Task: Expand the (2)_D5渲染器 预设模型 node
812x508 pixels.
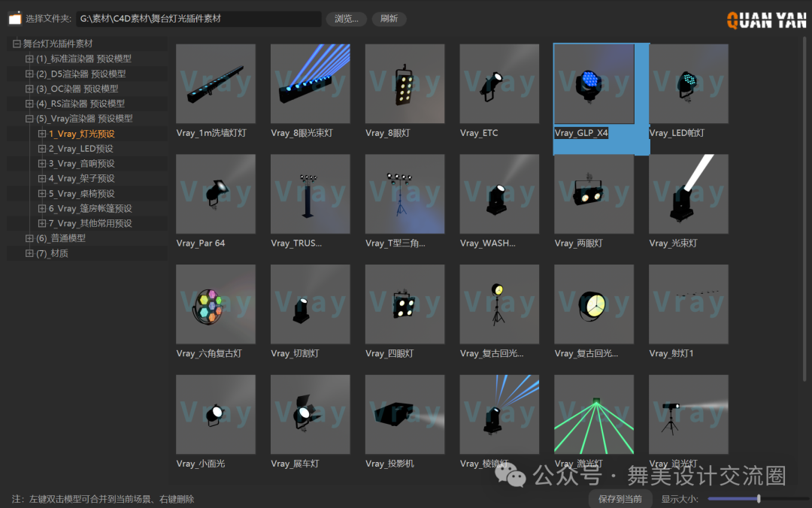Action: pos(29,74)
